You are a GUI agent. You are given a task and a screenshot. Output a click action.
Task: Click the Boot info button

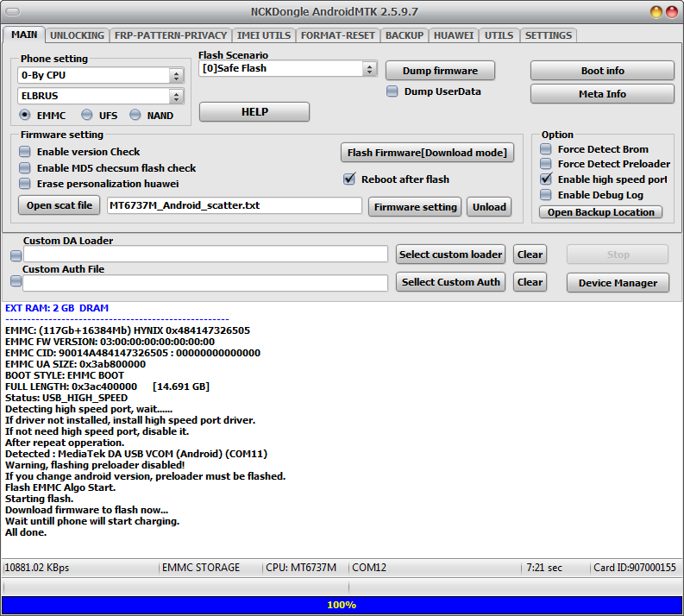(x=602, y=71)
